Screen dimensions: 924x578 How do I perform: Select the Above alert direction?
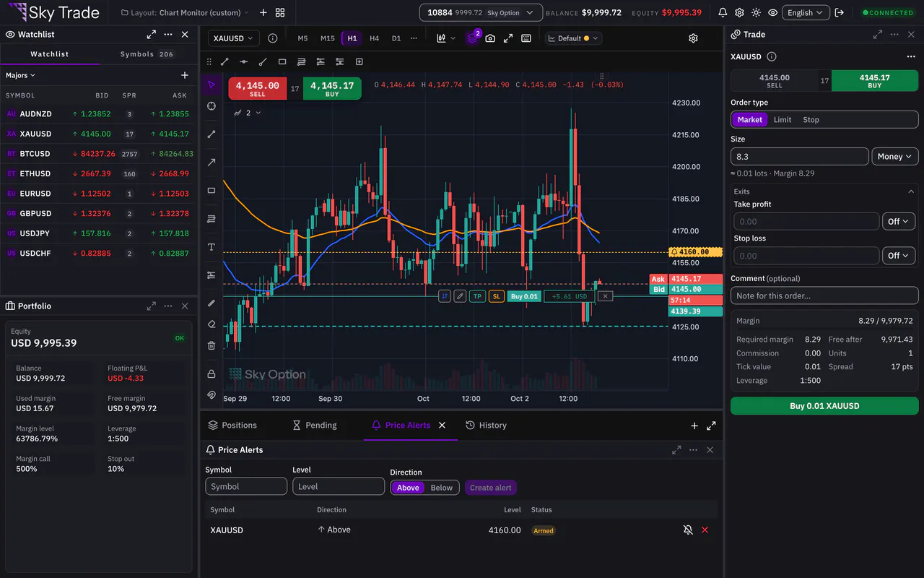pos(408,488)
